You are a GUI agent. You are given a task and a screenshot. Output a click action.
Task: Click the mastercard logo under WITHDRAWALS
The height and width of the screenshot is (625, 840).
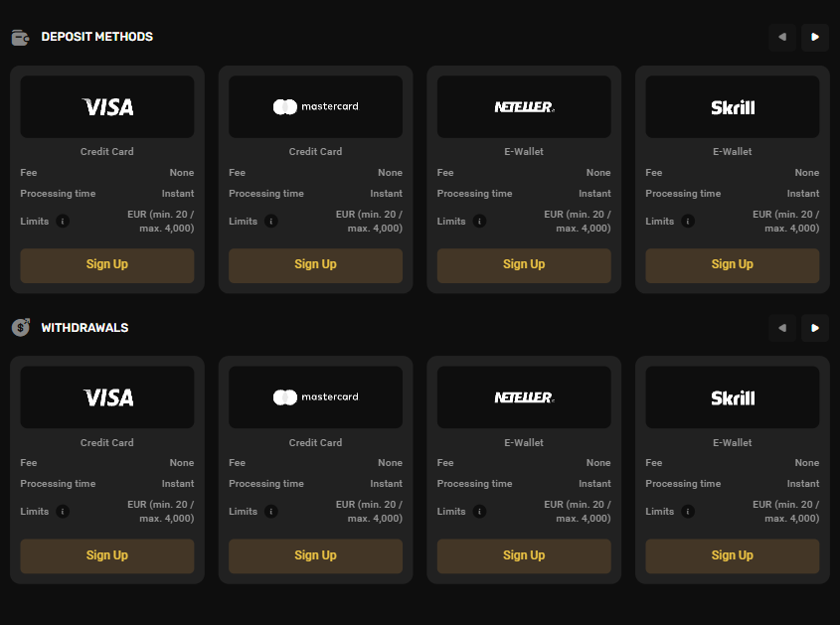tap(315, 396)
